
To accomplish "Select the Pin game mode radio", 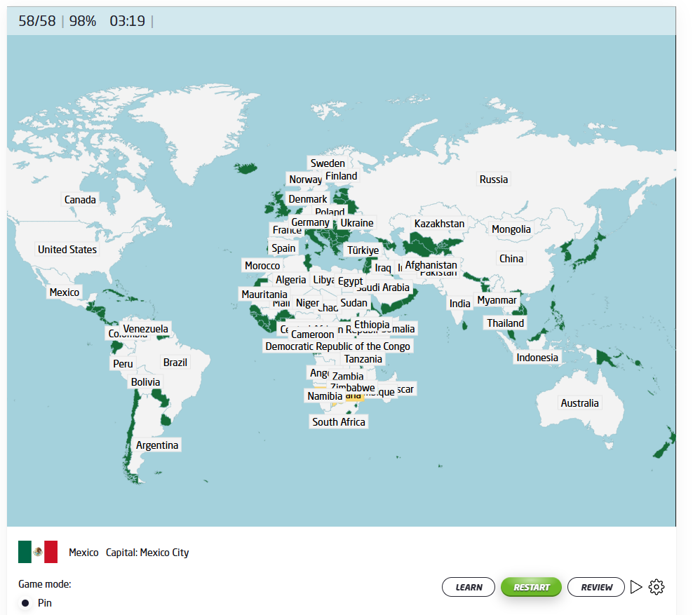I will click(x=25, y=603).
